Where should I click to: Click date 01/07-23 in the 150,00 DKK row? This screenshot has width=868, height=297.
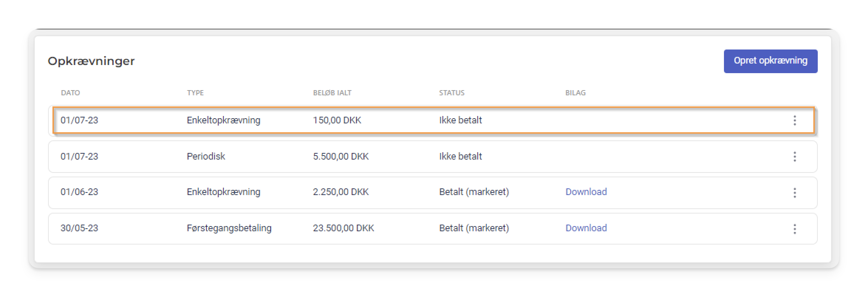[x=79, y=120]
